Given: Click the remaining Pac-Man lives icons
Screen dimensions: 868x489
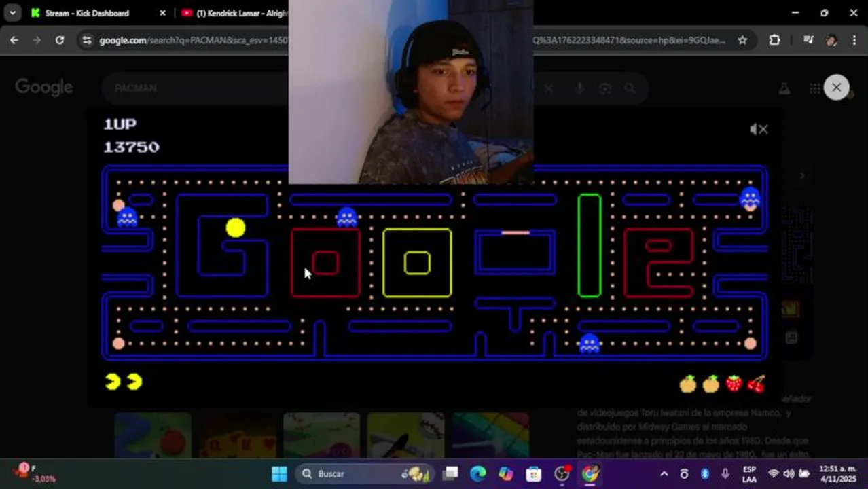Looking at the screenshot, I should [124, 382].
